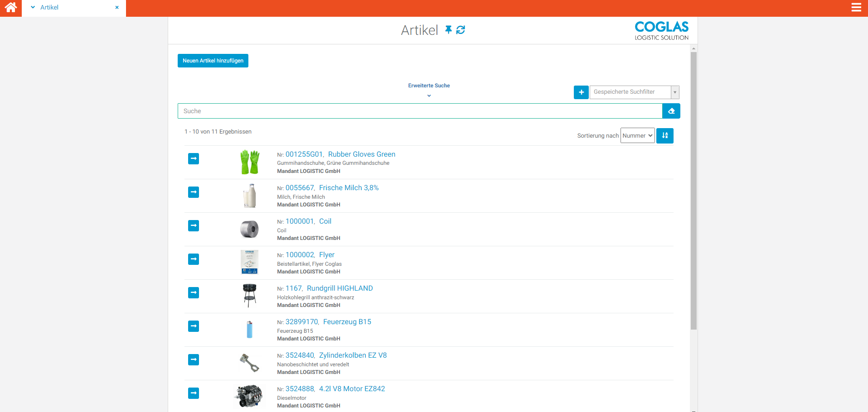
Task: Click into the Suche input field
Action: click(x=419, y=111)
